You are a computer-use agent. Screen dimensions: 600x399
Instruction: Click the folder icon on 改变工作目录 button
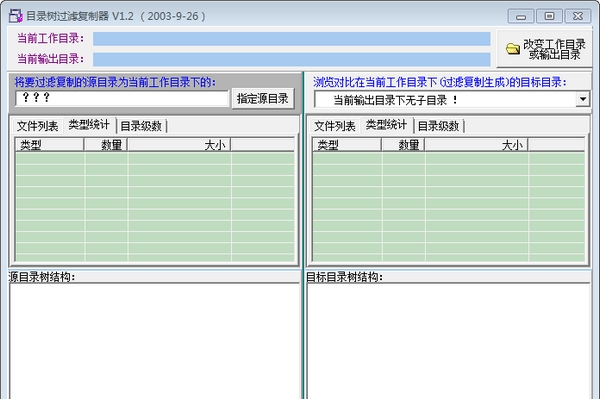(x=512, y=49)
